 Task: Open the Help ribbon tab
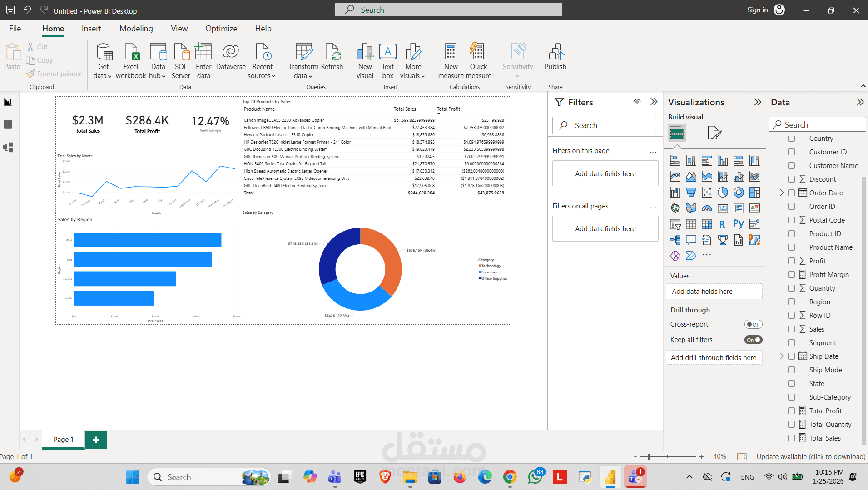click(x=263, y=28)
